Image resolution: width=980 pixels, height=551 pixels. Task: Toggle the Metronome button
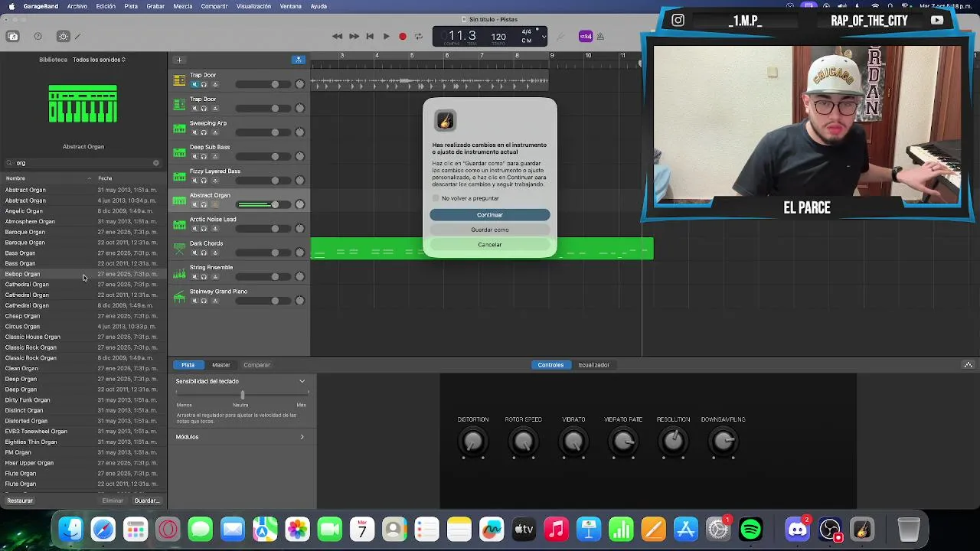[x=600, y=36]
